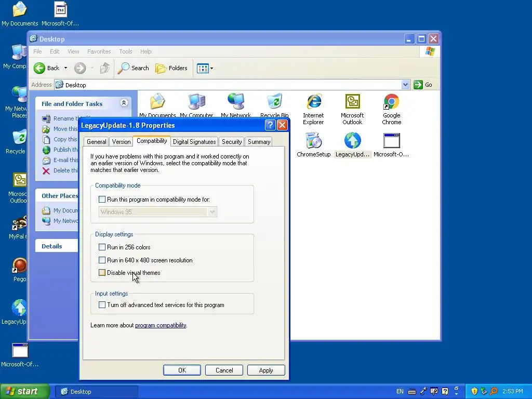Open the Tools menu
The width and height of the screenshot is (532, 399).
126,51
